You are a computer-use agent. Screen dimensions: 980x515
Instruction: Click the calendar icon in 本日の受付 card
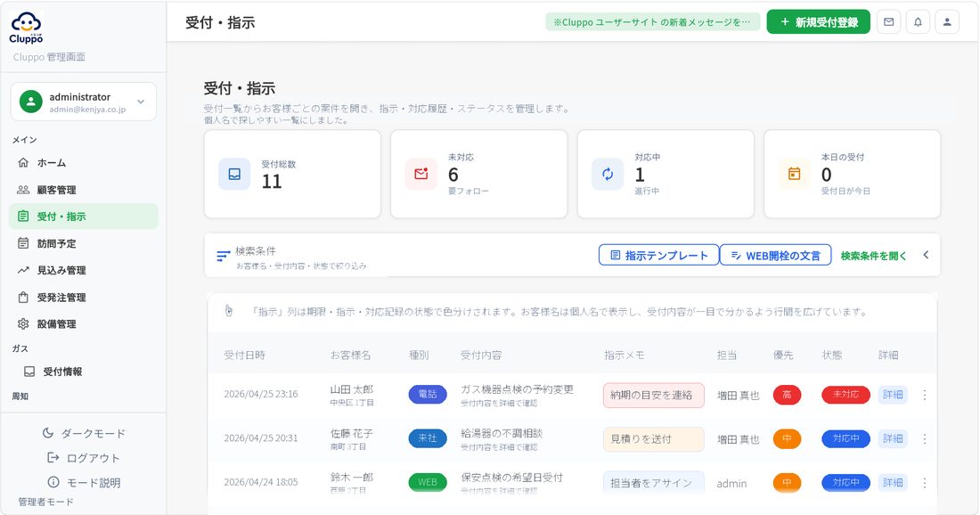coord(794,174)
